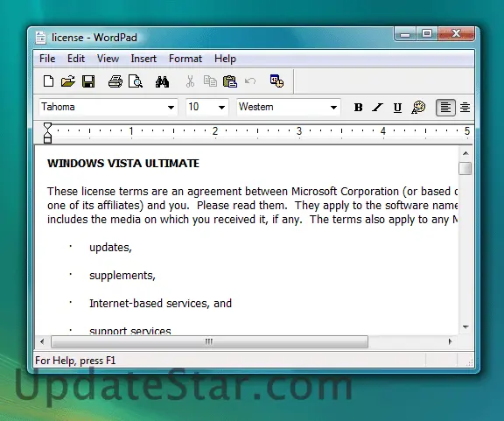Image resolution: width=504 pixels, height=421 pixels.
Task: Select the Center alignment button
Action: (x=465, y=108)
